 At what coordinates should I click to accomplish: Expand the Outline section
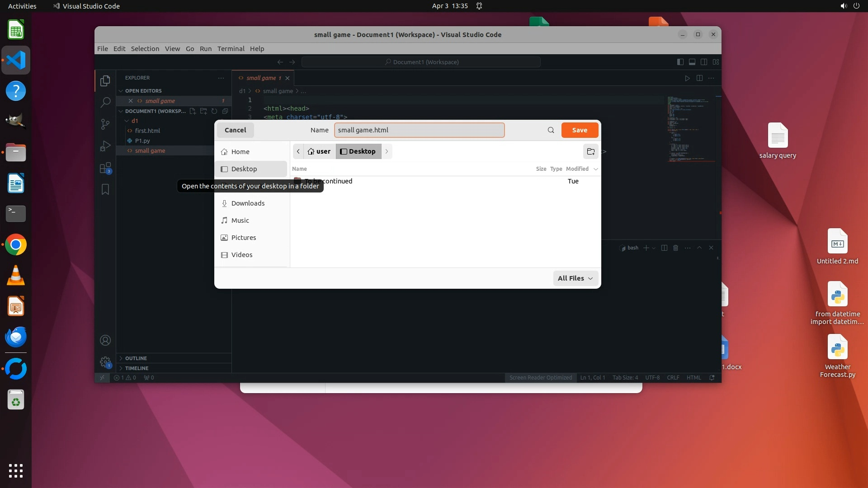(x=136, y=358)
